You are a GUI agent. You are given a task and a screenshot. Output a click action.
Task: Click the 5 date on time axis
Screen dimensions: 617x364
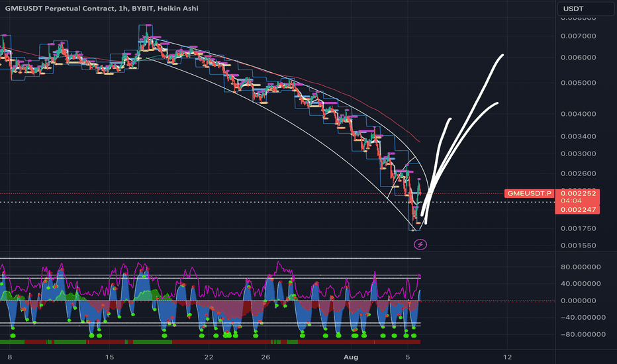click(408, 357)
